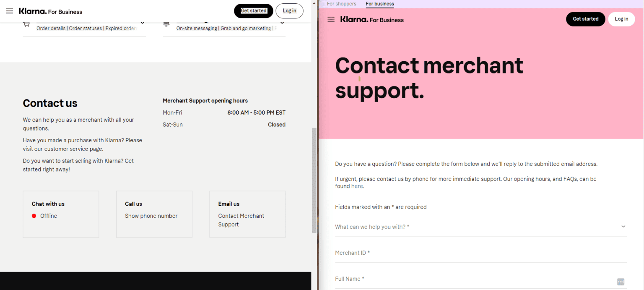Screen dimensions: 644x290
Task: Click Log in in the left window
Action: click(289, 11)
